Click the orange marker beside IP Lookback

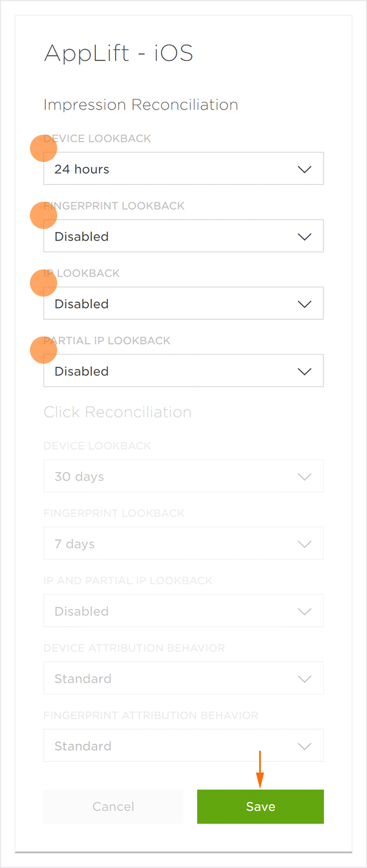(x=44, y=283)
